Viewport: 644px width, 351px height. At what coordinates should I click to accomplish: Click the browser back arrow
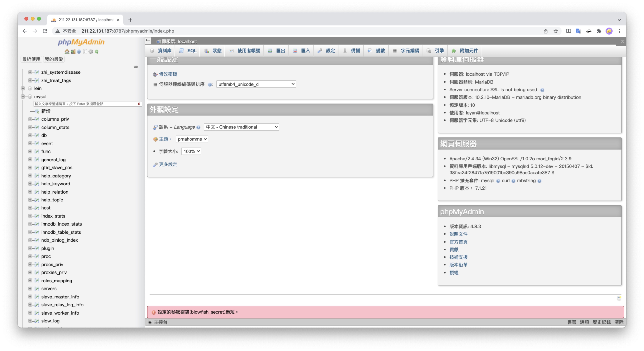tap(25, 31)
